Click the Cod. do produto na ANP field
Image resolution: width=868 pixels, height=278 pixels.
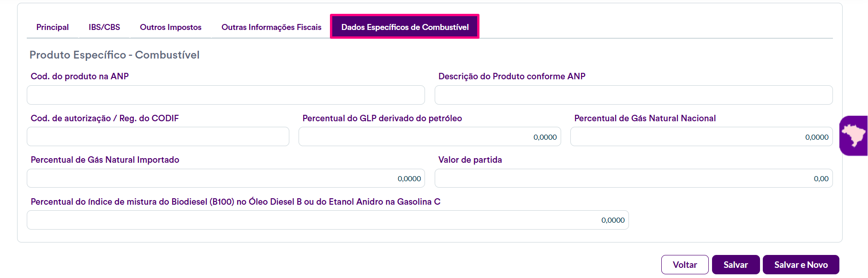coord(226,95)
